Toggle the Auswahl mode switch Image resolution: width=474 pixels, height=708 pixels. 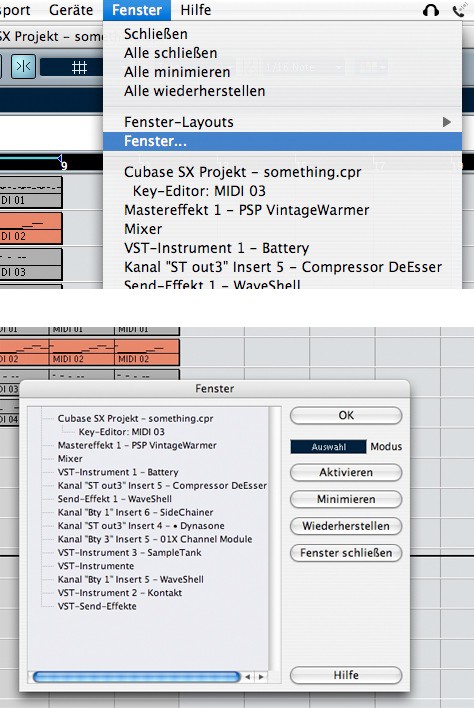click(328, 447)
